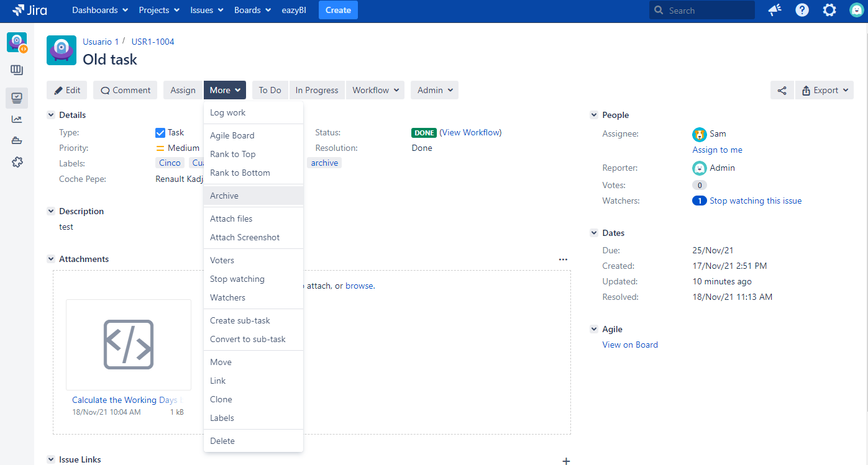Open the Add-ons puzzle piece icon

pyautogui.click(x=17, y=162)
